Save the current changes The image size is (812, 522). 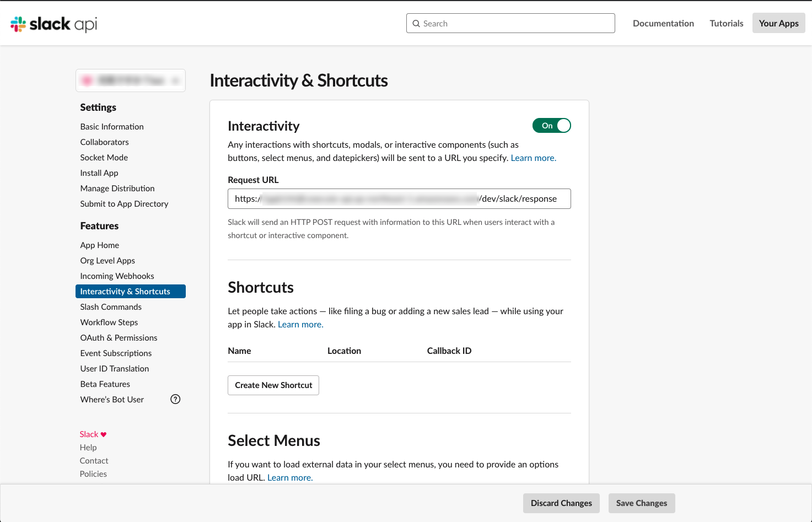pos(641,503)
